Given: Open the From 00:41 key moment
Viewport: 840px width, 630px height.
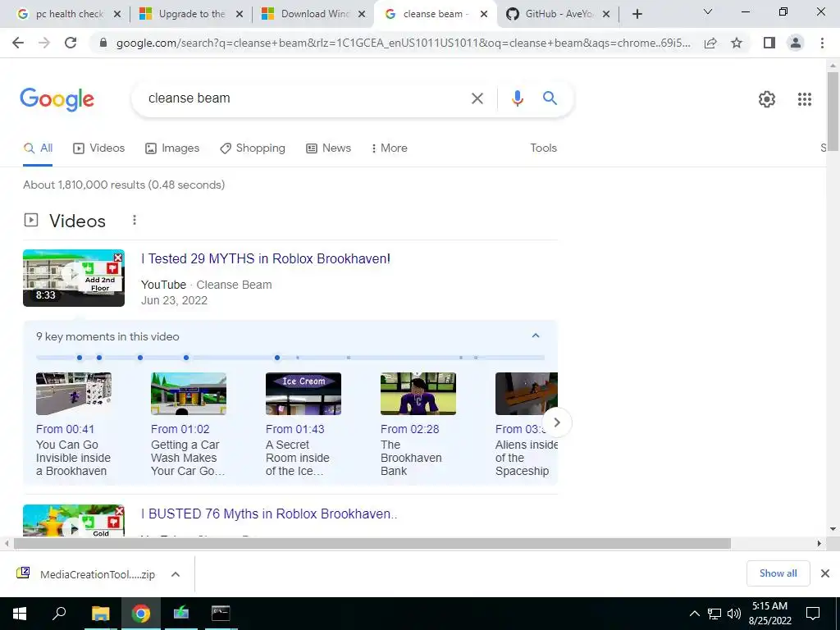Looking at the screenshot, I should pos(65,429).
